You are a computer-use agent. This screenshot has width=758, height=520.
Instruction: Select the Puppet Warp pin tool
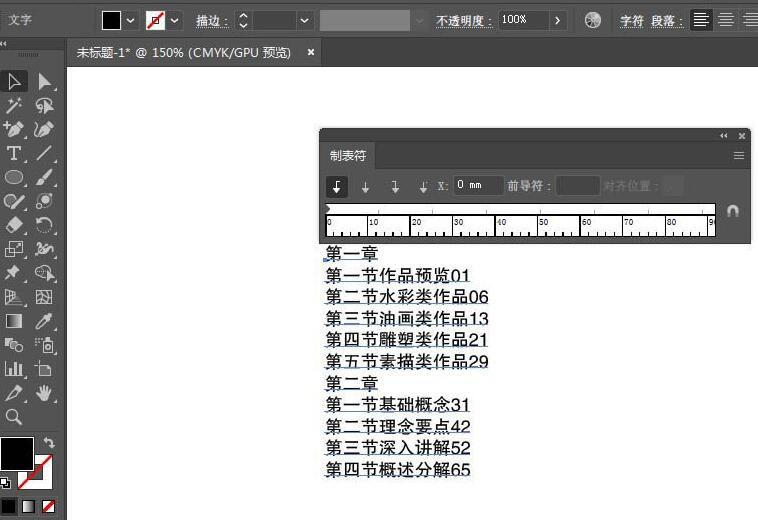point(14,273)
